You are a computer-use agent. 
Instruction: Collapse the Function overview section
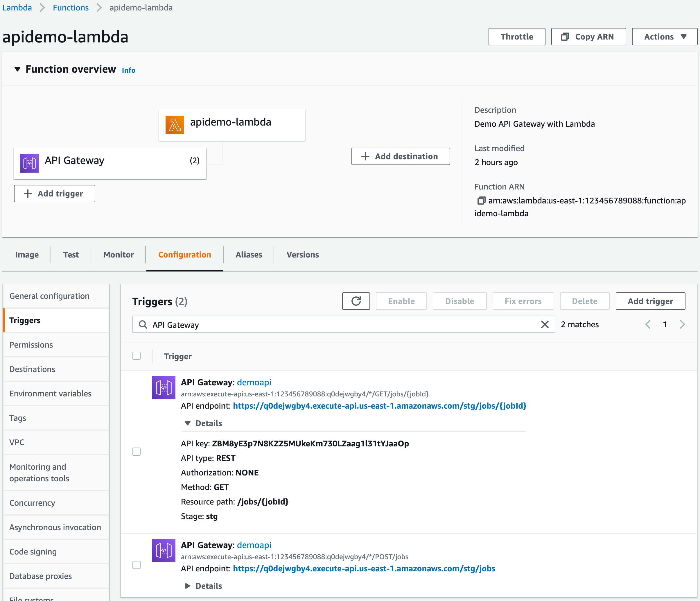click(18, 69)
